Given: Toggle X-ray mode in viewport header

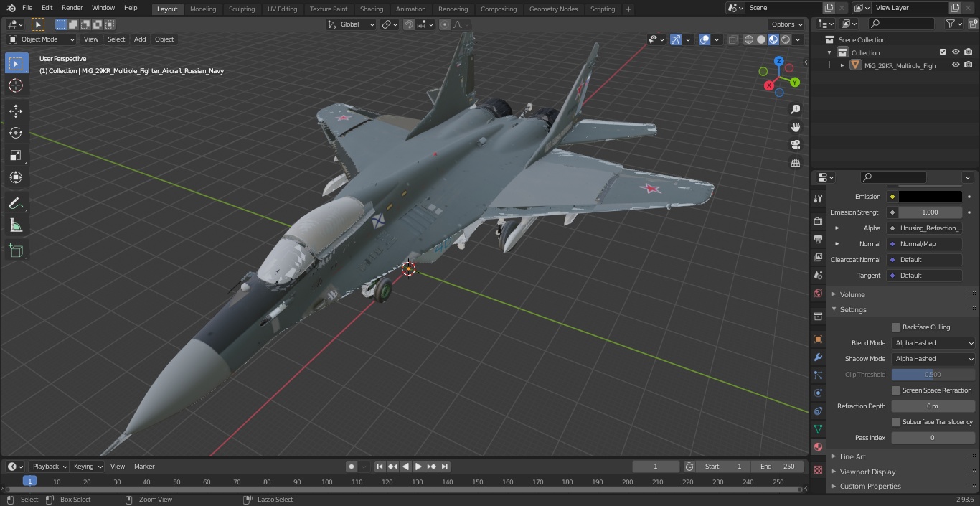Looking at the screenshot, I should (x=732, y=39).
